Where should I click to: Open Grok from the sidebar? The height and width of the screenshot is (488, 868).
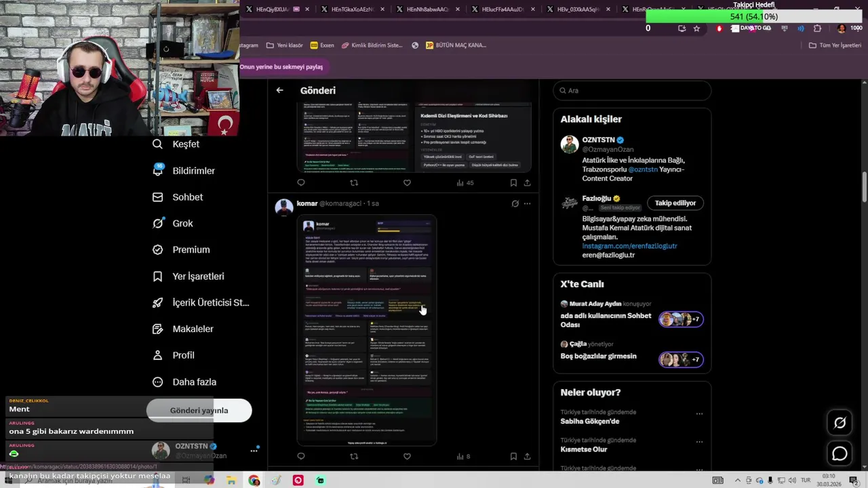point(173,224)
